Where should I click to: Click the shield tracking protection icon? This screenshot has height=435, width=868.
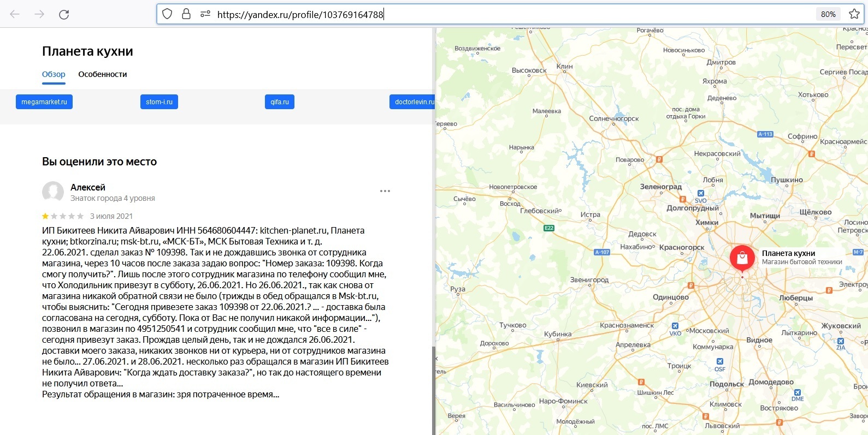[168, 14]
